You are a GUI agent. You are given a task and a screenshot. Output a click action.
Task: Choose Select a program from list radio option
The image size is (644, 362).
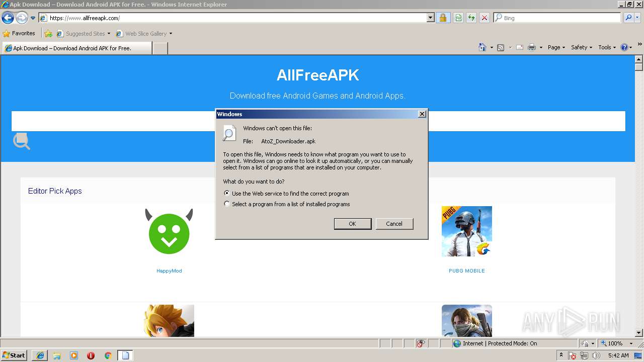pyautogui.click(x=287, y=204)
